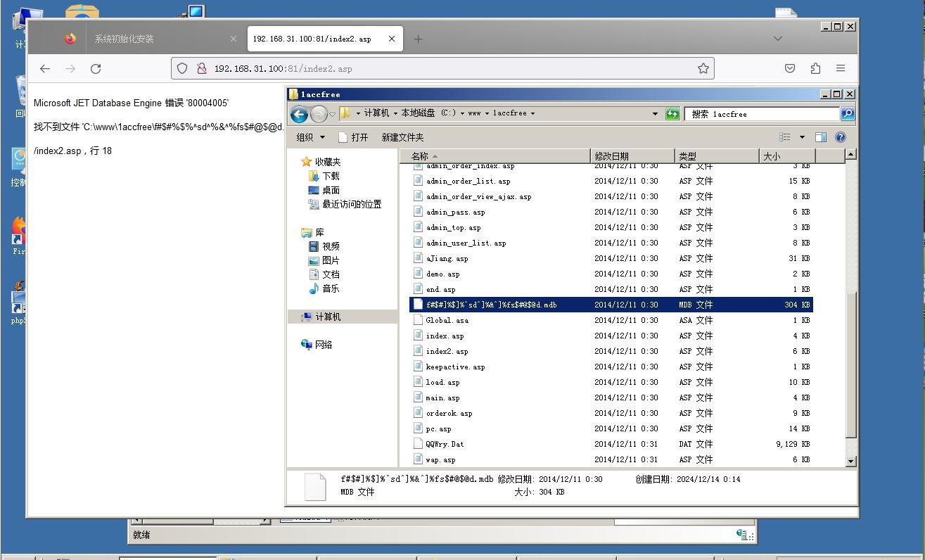Close the index2.asp browser tab
The width and height of the screenshot is (925, 560).
(392, 39)
